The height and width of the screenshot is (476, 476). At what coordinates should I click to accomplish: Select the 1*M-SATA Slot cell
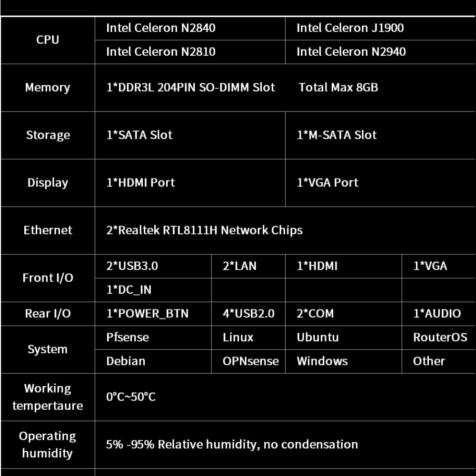click(336, 135)
